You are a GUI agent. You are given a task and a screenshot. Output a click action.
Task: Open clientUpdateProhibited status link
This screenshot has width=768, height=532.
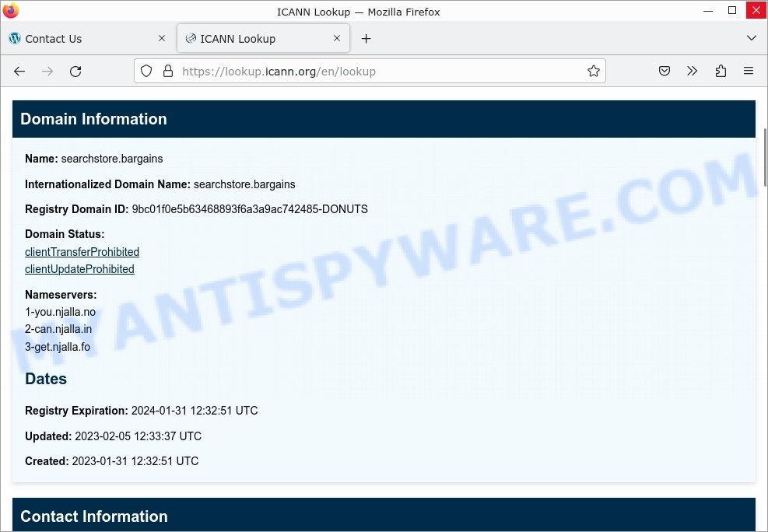point(79,269)
